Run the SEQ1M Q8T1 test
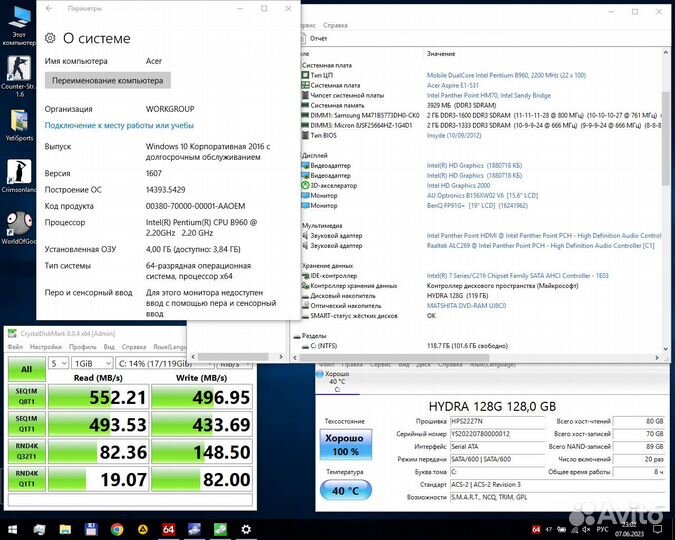The image size is (675, 540). (x=27, y=396)
